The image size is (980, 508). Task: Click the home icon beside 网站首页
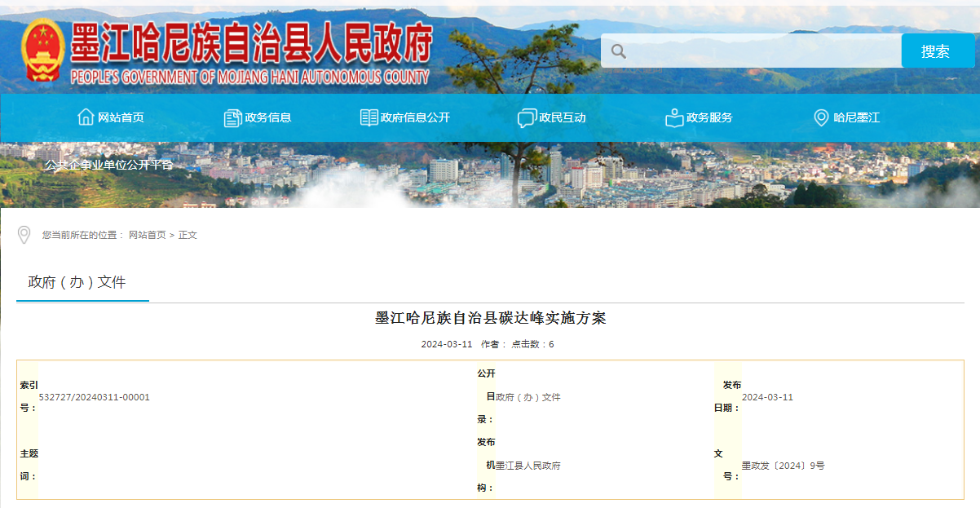pyautogui.click(x=86, y=117)
